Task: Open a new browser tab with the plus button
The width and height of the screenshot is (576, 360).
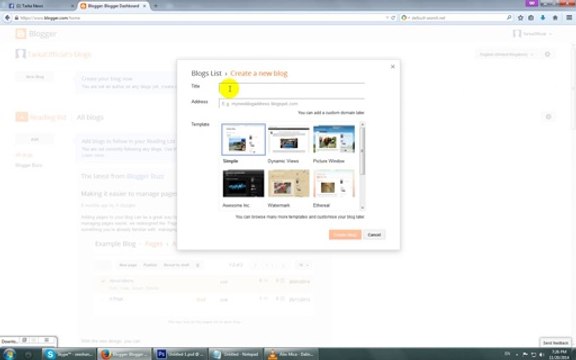Action: (x=156, y=6)
